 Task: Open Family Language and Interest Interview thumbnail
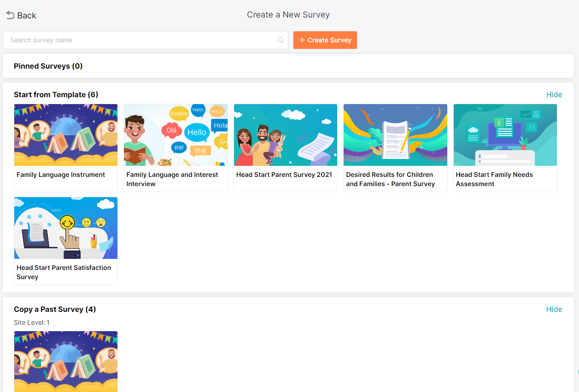175,135
